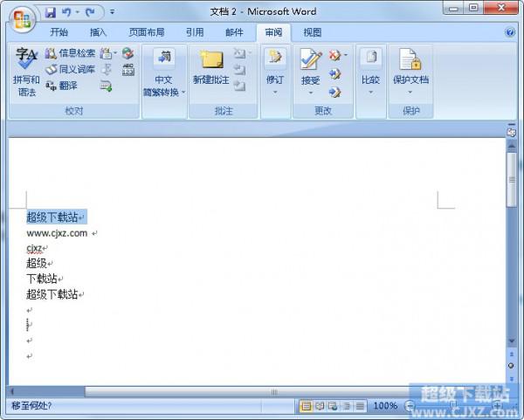
Task: Go to the next comment icon
Action: [239, 86]
